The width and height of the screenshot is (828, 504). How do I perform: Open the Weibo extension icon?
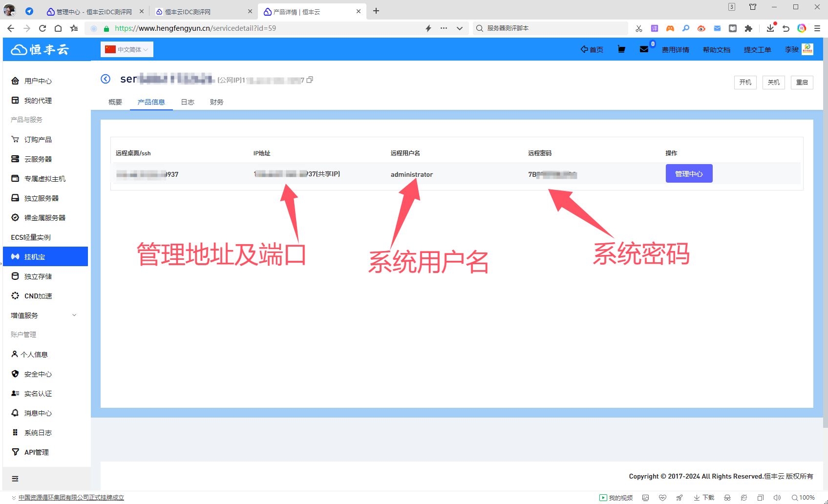pyautogui.click(x=701, y=28)
